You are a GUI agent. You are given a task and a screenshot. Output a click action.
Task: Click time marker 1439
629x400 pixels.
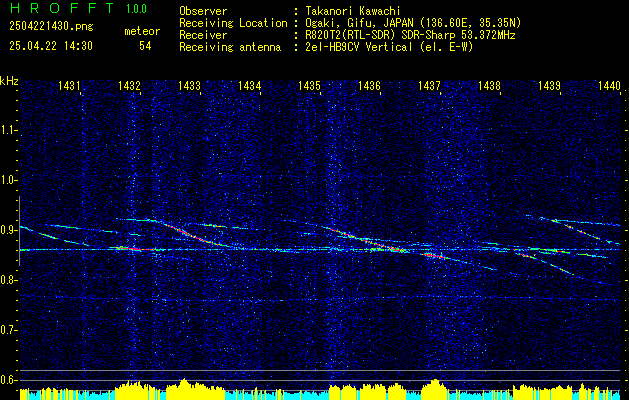[x=550, y=85]
